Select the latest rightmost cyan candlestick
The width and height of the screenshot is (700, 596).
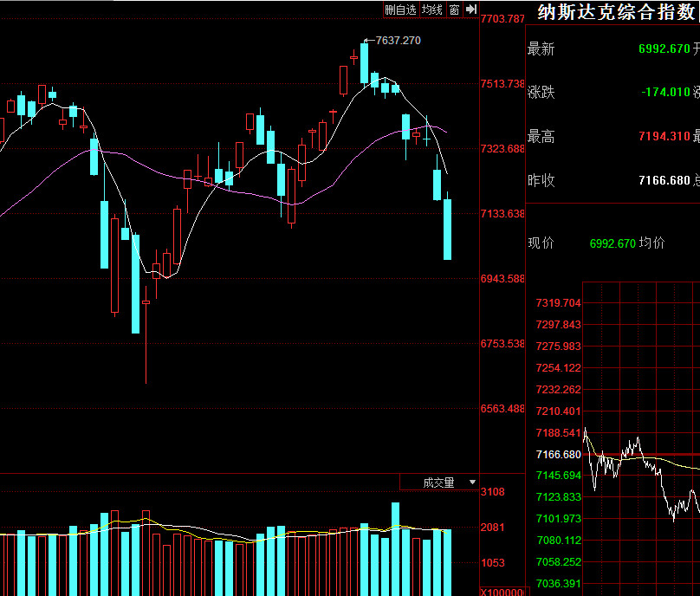coord(448,229)
